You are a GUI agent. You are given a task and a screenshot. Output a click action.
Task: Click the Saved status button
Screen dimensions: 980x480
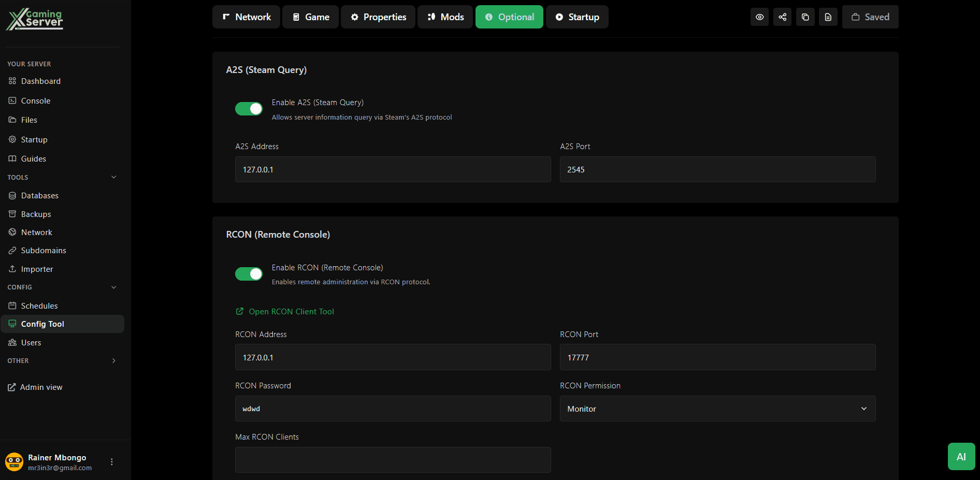pos(870,17)
